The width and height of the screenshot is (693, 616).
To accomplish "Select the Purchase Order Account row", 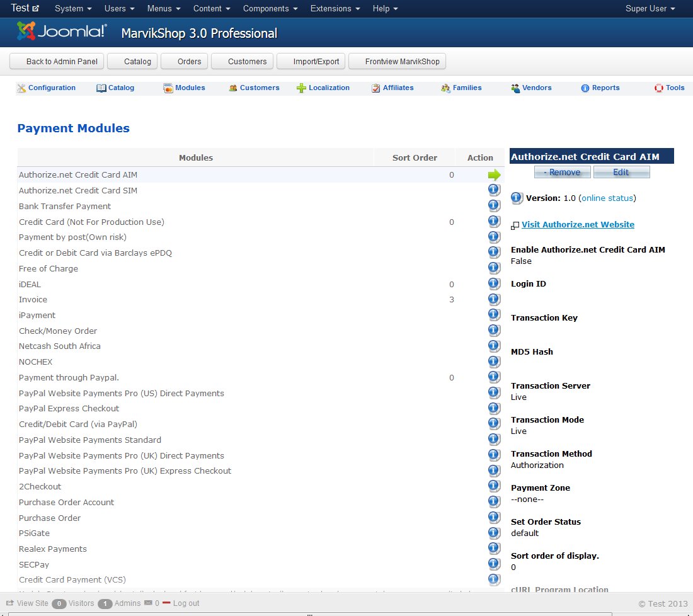I will pos(261,502).
